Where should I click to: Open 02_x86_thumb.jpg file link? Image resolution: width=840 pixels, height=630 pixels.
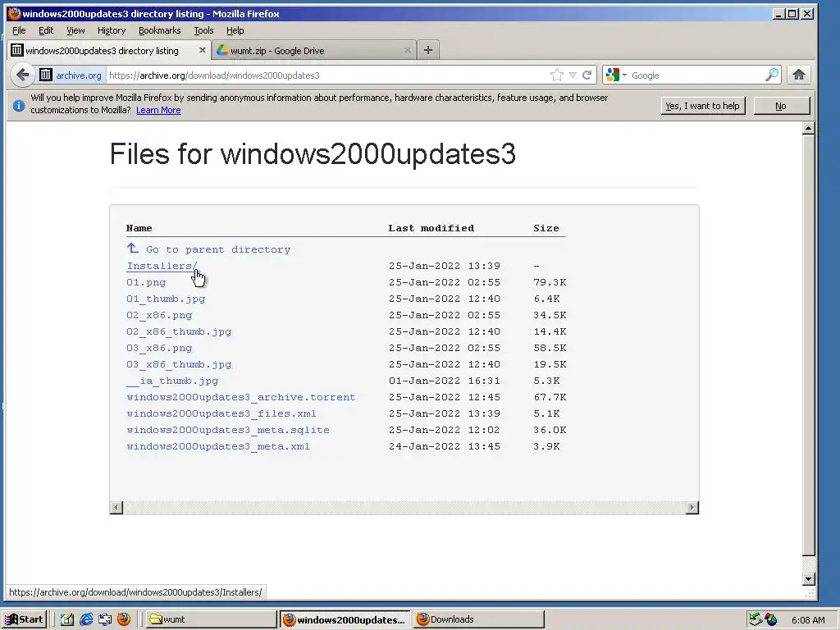pyautogui.click(x=179, y=331)
